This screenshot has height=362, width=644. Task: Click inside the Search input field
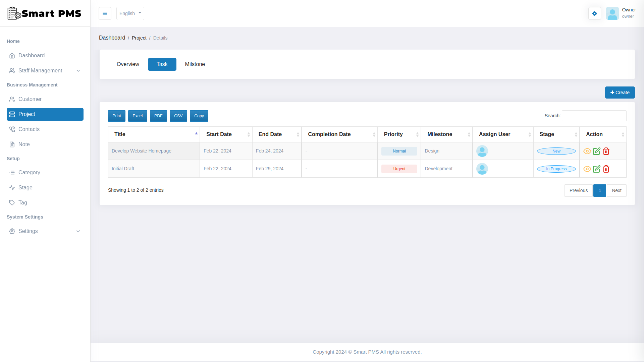(x=594, y=116)
